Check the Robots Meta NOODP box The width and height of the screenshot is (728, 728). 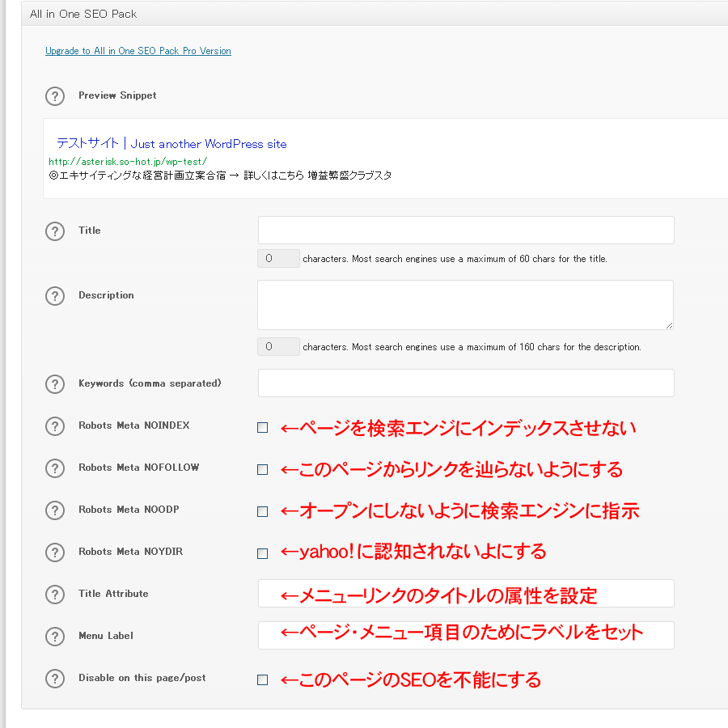pyautogui.click(x=262, y=512)
